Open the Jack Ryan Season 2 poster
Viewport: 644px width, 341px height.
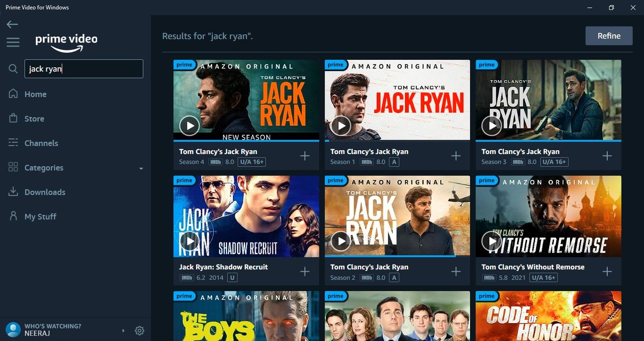point(397,216)
